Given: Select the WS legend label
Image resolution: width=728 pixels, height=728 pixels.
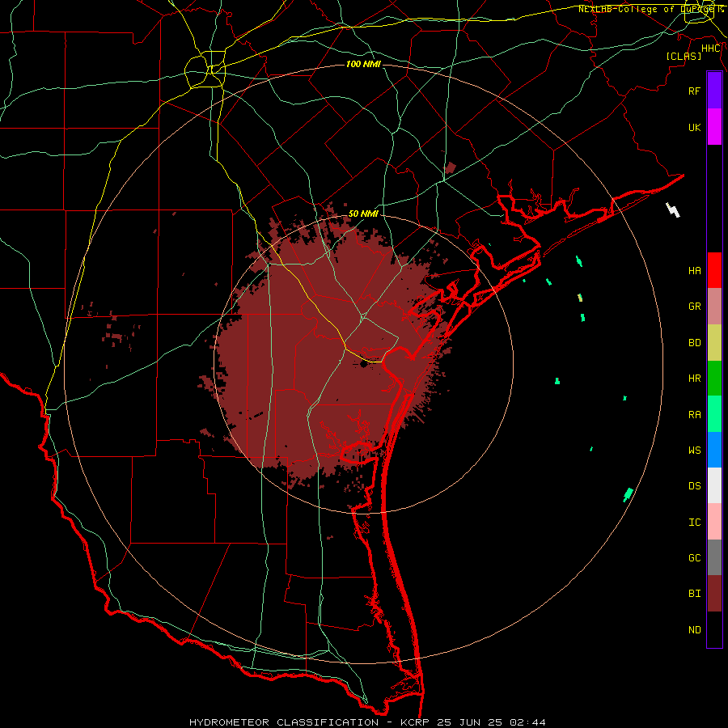Looking at the screenshot, I should (x=694, y=451).
